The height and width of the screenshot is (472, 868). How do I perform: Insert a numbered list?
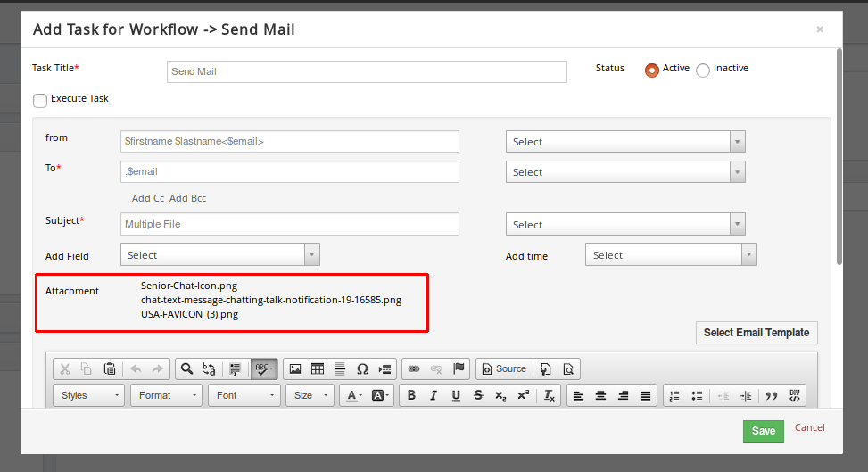point(674,395)
